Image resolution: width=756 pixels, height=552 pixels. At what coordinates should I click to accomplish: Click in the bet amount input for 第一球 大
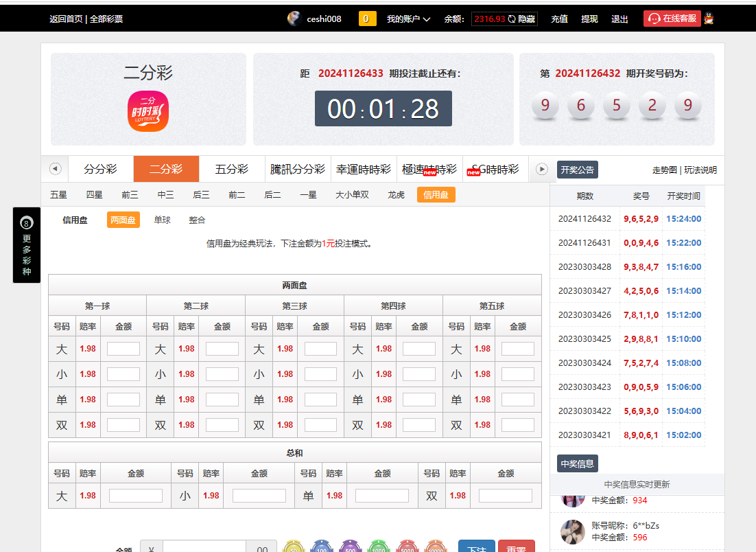tap(123, 348)
